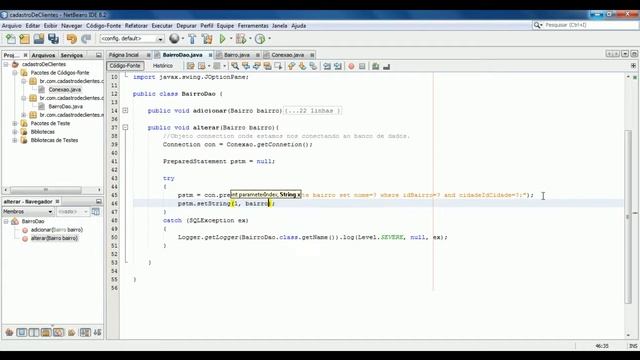The height and width of the screenshot is (360, 640).
Task: Start macro recording with the red circle
Action: (351, 66)
